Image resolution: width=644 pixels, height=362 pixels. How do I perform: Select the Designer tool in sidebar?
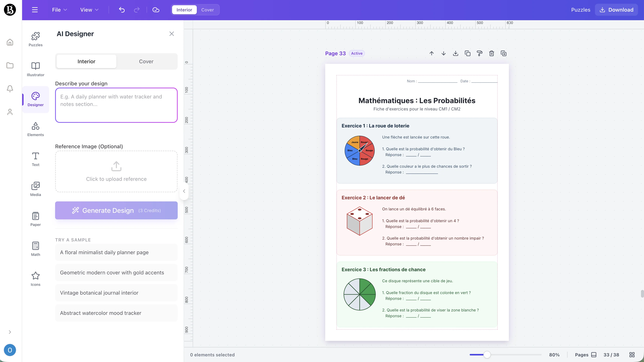pos(35,99)
